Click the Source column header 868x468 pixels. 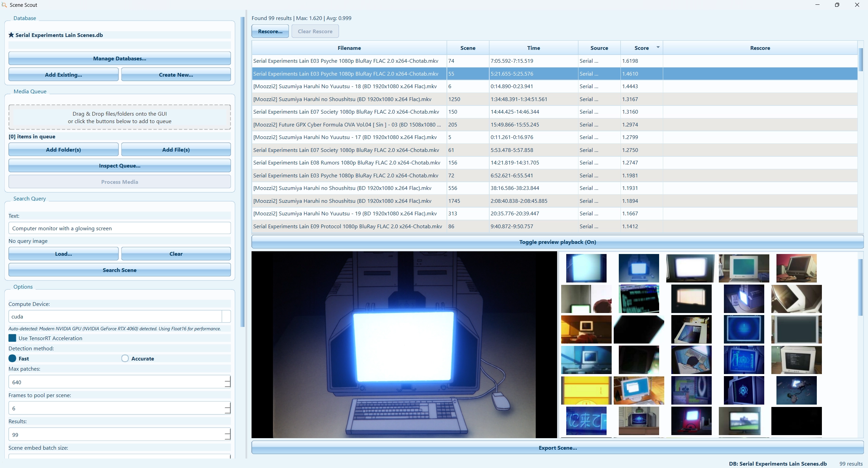(x=599, y=48)
